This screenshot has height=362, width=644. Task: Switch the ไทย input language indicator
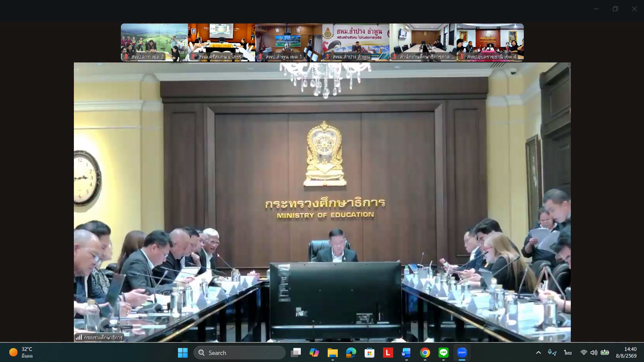(x=568, y=353)
